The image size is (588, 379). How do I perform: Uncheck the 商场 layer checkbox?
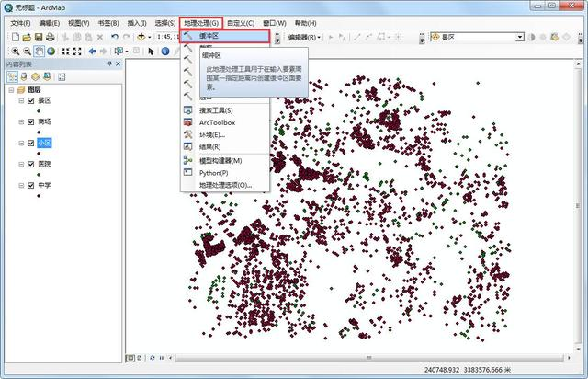click(31, 121)
